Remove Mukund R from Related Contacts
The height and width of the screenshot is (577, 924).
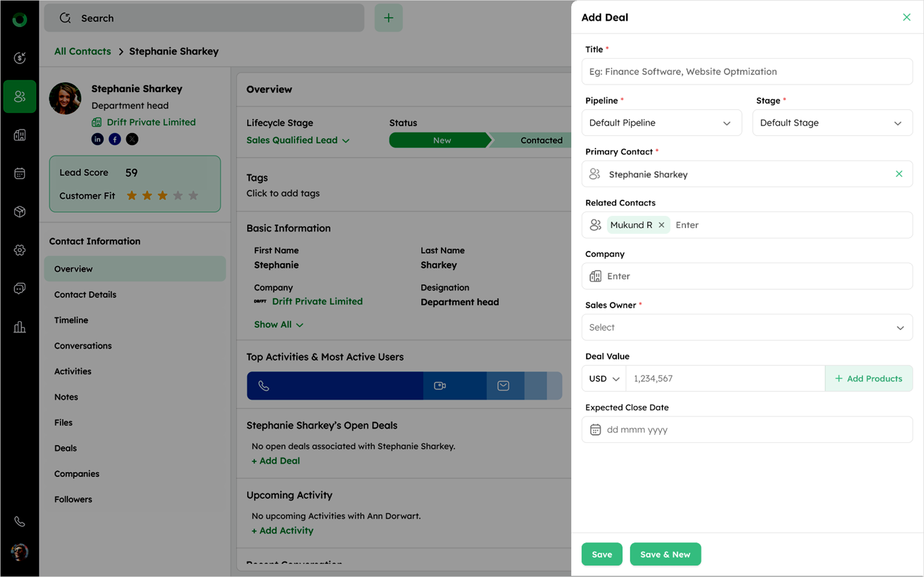coord(662,225)
